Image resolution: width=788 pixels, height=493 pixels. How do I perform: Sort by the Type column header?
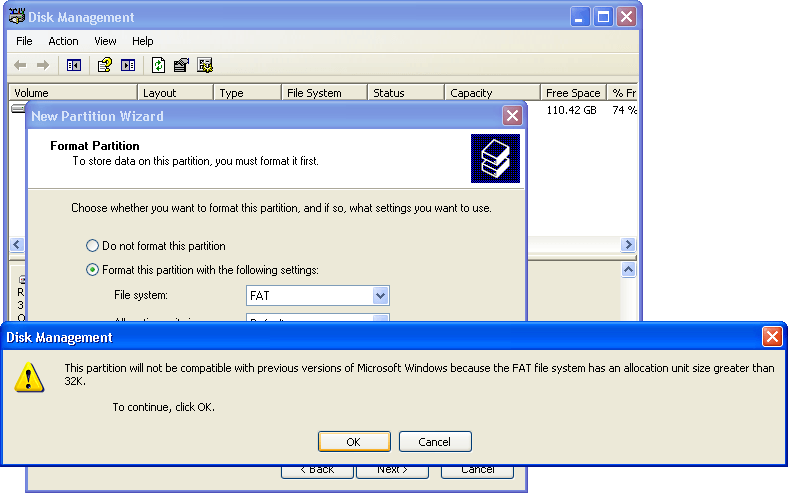(247, 93)
